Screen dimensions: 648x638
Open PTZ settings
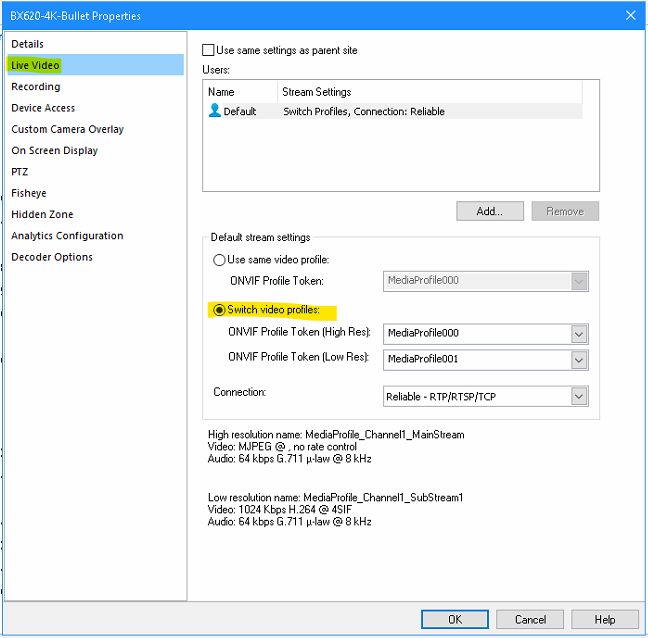coord(19,172)
